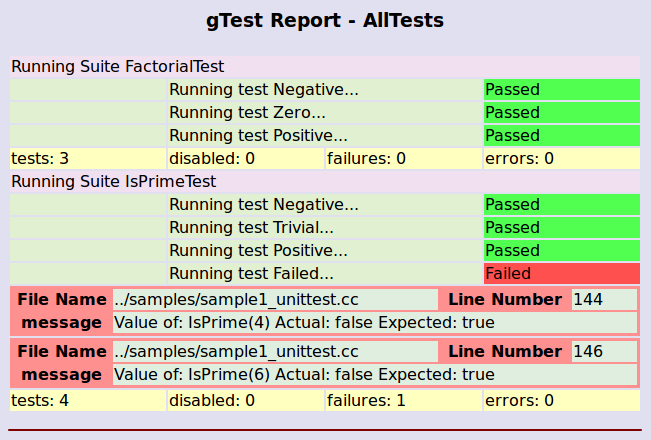Click the Passed status beside test Trivial
The width and height of the screenshot is (651, 440).
(560, 227)
